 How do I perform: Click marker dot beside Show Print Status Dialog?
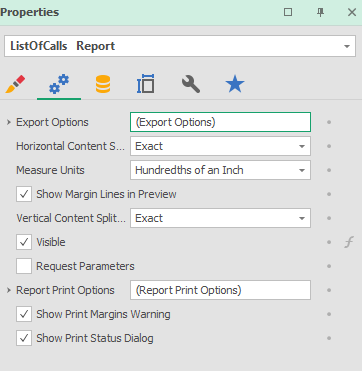point(329,338)
